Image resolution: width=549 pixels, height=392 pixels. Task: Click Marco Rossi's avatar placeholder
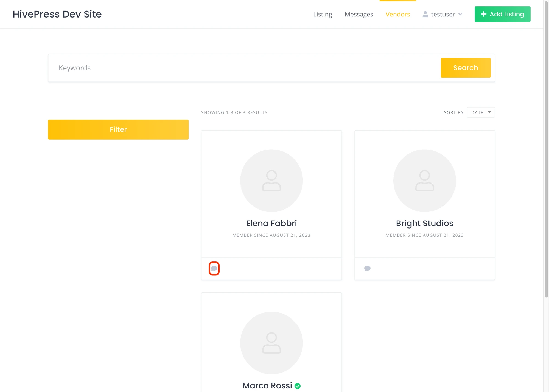(x=271, y=343)
